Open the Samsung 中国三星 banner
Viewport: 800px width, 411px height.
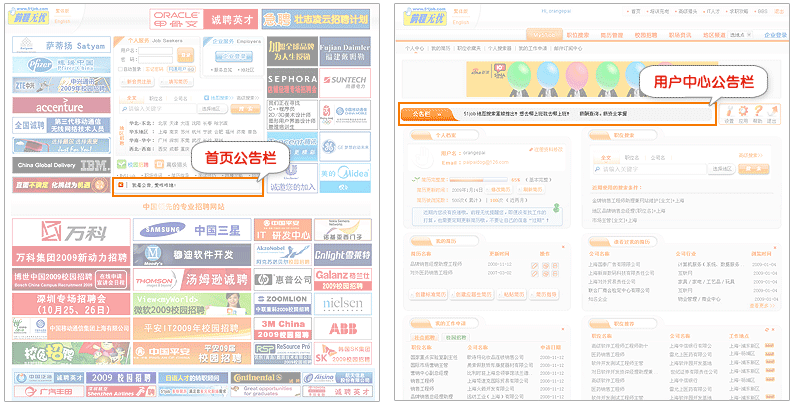(x=192, y=230)
